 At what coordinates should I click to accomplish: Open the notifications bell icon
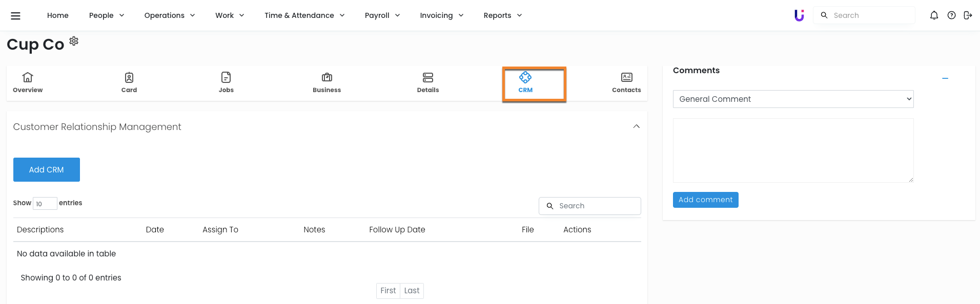click(x=934, y=15)
